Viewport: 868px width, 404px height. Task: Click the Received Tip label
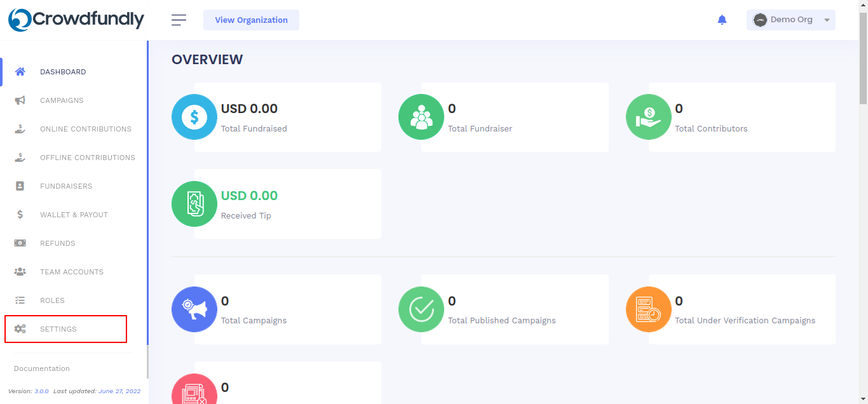pos(246,216)
